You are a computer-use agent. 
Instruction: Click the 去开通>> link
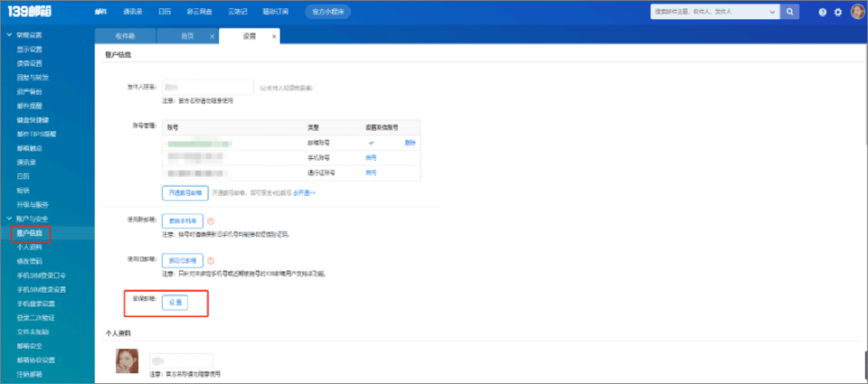(x=304, y=193)
